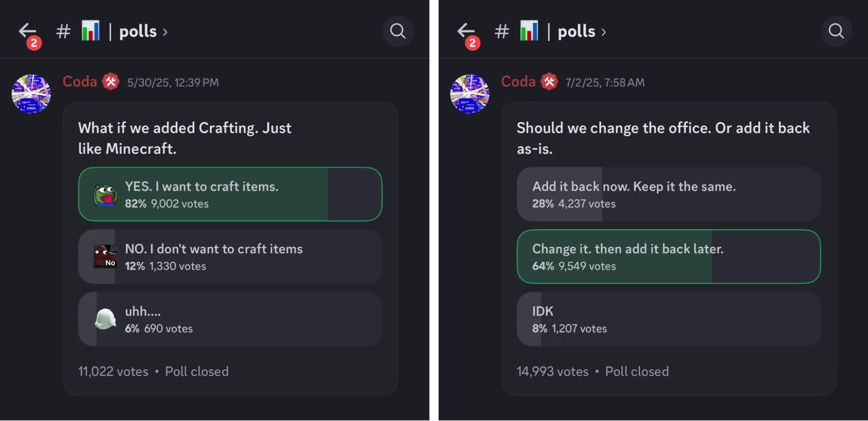The image size is (868, 421).
Task: Select the 'uhh....' poll option
Action: (x=230, y=319)
